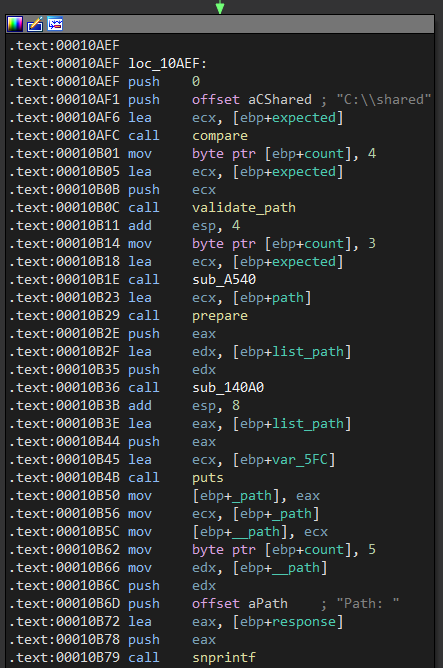Click 'add esp, 4' instruction
Viewport: 443px width, 668px height.
click(184, 226)
